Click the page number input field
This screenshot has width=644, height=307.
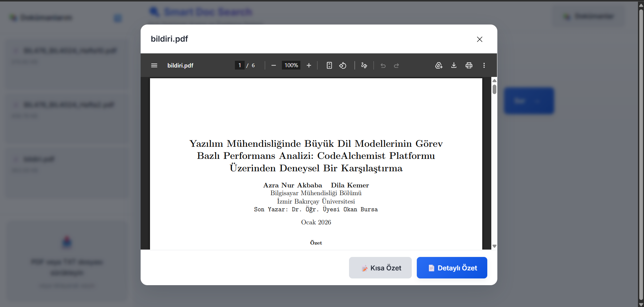click(240, 65)
